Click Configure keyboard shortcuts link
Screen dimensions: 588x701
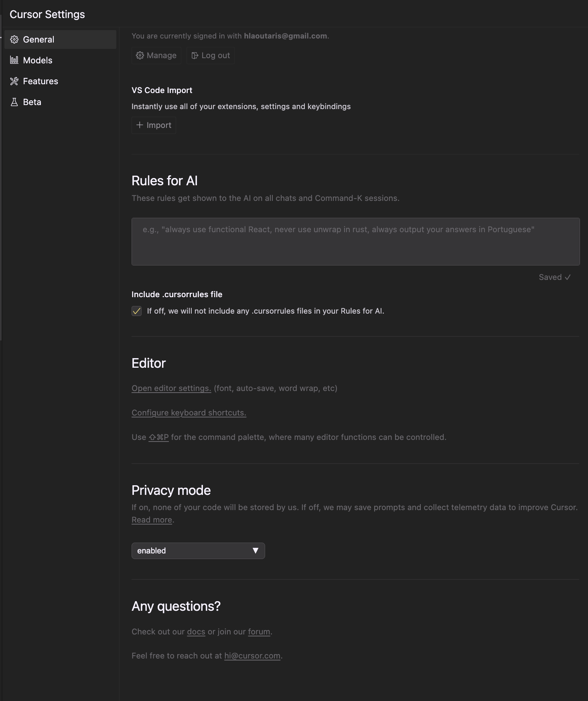tap(189, 413)
